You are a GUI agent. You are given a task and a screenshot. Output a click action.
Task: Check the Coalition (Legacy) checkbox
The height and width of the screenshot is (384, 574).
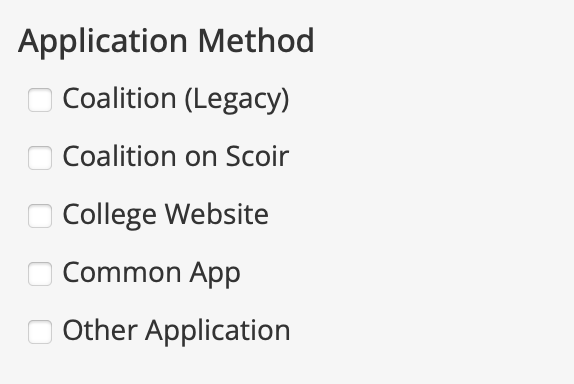40,100
